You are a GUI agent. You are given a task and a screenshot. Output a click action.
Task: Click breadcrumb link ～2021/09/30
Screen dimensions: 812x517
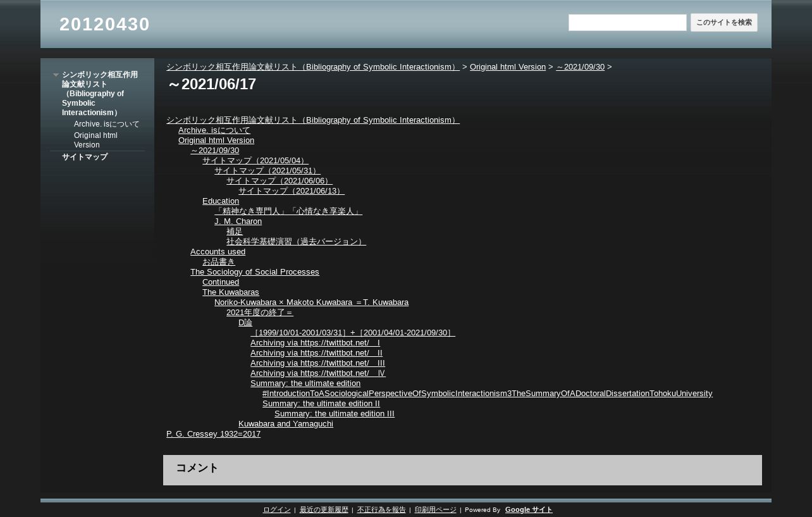(x=580, y=67)
